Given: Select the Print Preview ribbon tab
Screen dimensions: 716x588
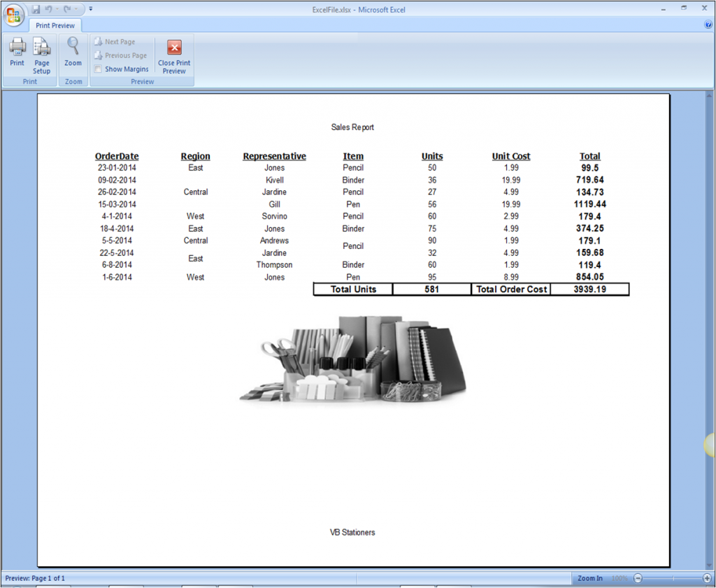Looking at the screenshot, I should [x=55, y=26].
